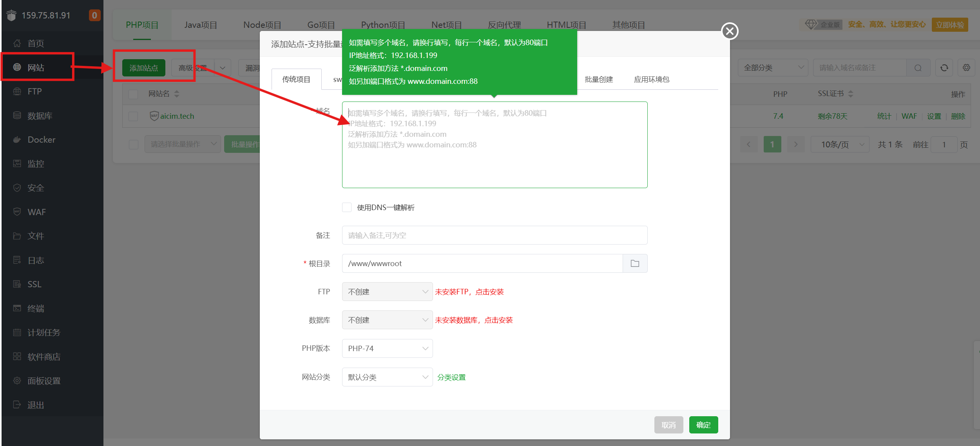The width and height of the screenshot is (980, 446).
Task: Click the refresh icon in the site list toolbar
Action: click(944, 68)
